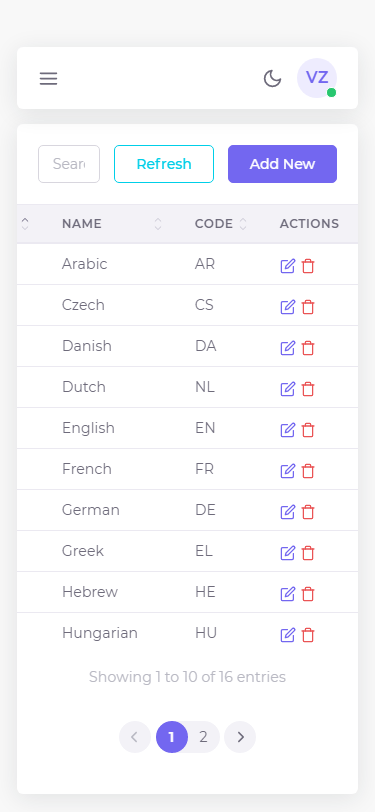This screenshot has width=375, height=812.
Task: Delete the Czech language entry
Action: point(308,307)
